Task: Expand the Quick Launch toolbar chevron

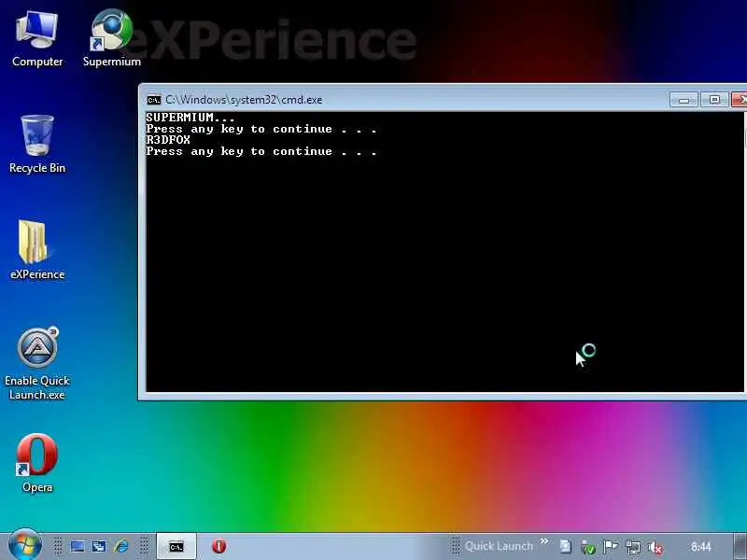Action: pyautogui.click(x=544, y=541)
